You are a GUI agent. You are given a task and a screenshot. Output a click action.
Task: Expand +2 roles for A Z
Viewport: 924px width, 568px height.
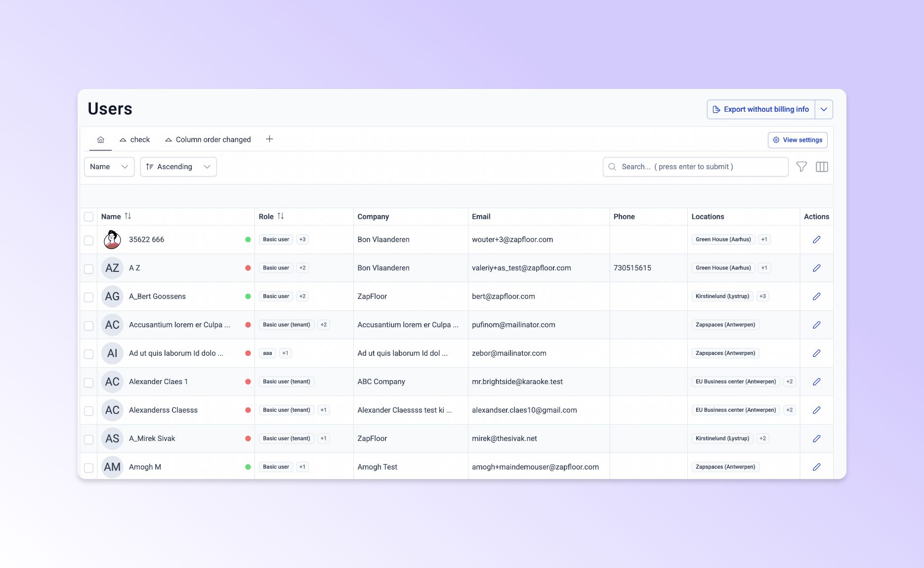pos(302,268)
